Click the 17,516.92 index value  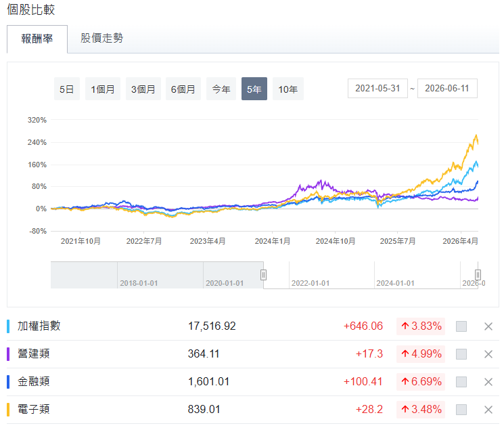pos(212,326)
